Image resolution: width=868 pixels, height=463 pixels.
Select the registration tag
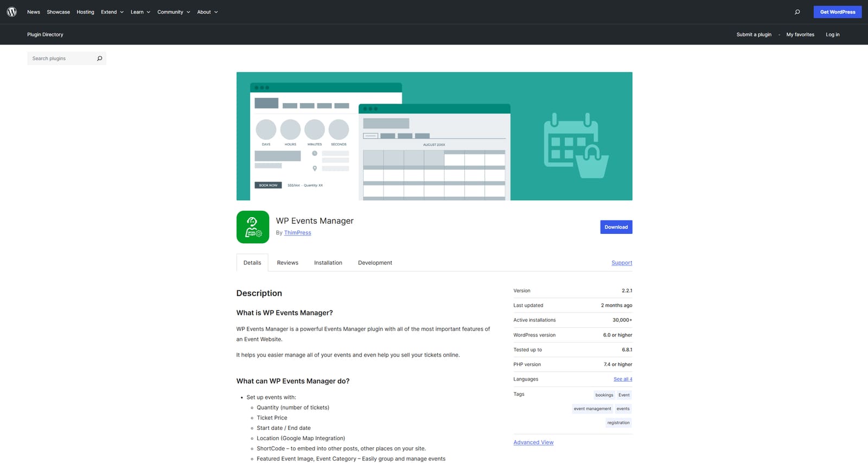[618, 423]
